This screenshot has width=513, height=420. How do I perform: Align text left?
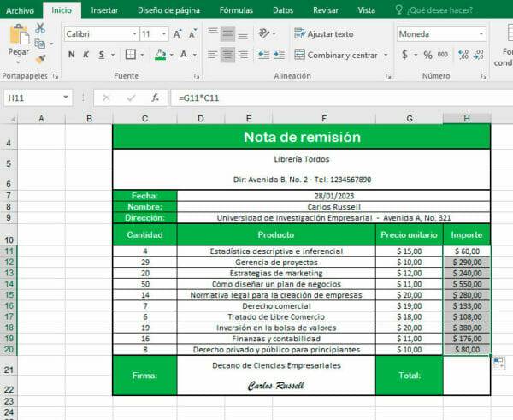(213, 55)
